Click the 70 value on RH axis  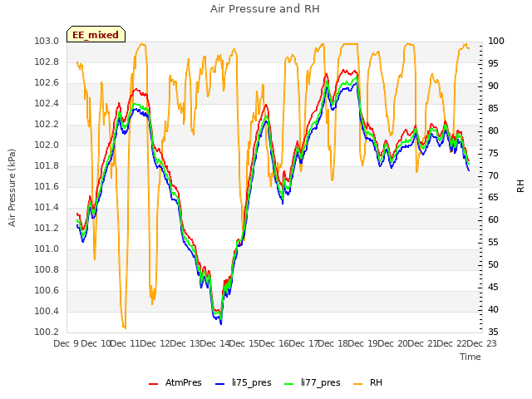point(493,175)
